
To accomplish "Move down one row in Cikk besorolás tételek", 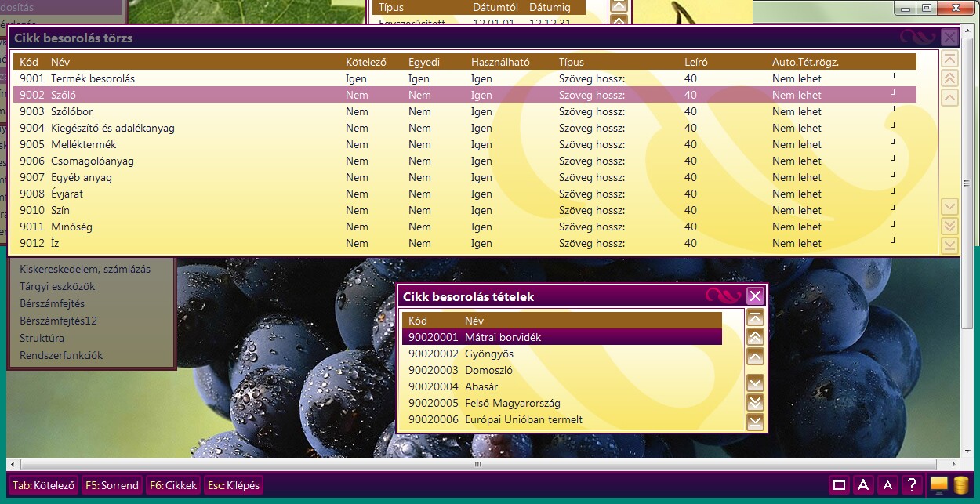I will pos(755,383).
